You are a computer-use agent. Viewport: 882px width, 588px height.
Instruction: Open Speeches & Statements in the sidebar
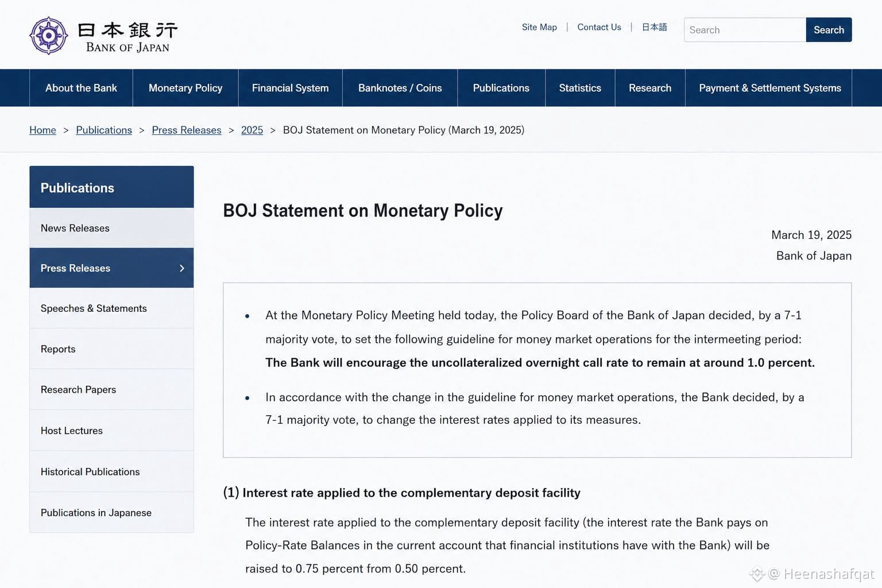coord(111,308)
